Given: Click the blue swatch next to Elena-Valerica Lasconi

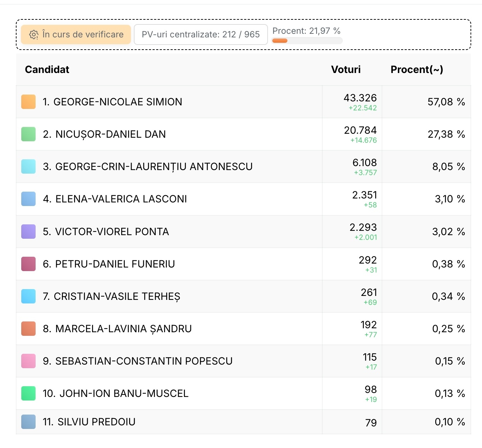Looking at the screenshot, I should coord(28,199).
